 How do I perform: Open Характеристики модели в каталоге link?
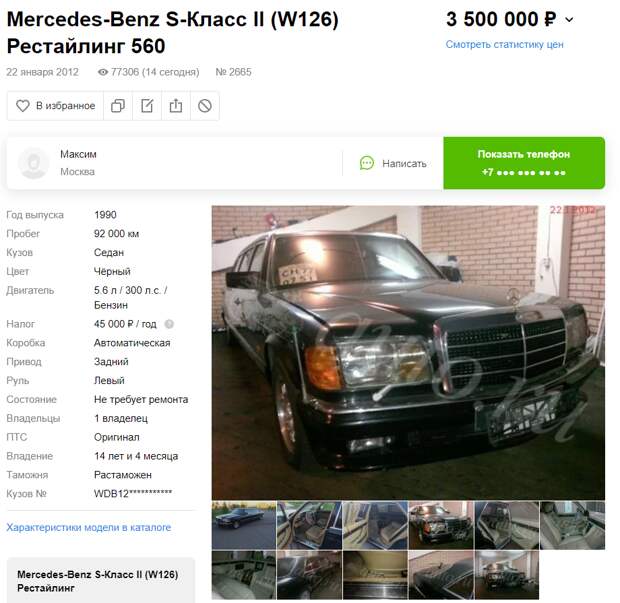[89, 527]
